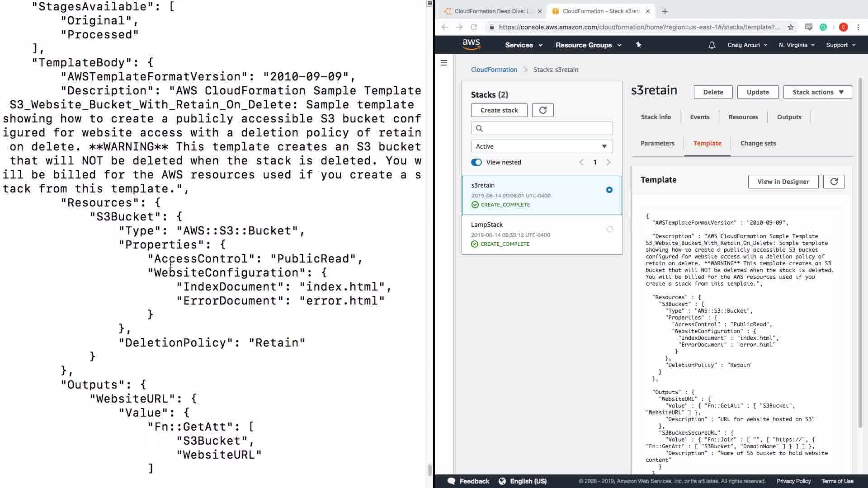This screenshot has width=868, height=488.
Task: Toggle the View nested switch
Action: 476,162
